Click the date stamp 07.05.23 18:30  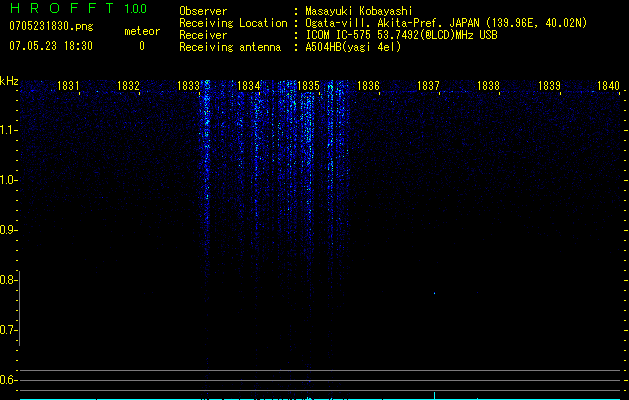51,46
